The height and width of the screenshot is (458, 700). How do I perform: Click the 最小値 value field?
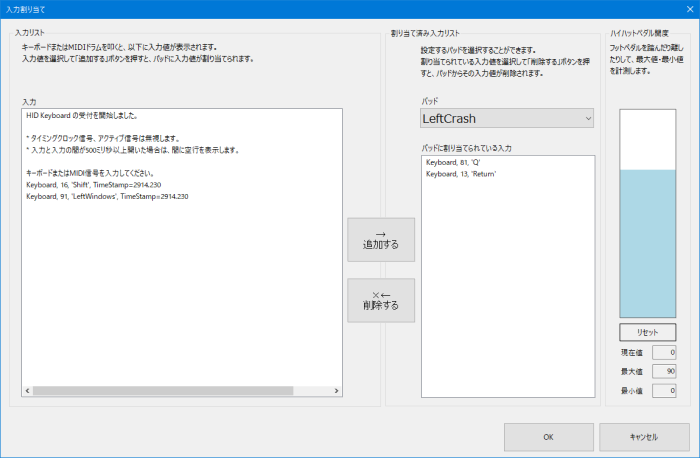tap(664, 391)
